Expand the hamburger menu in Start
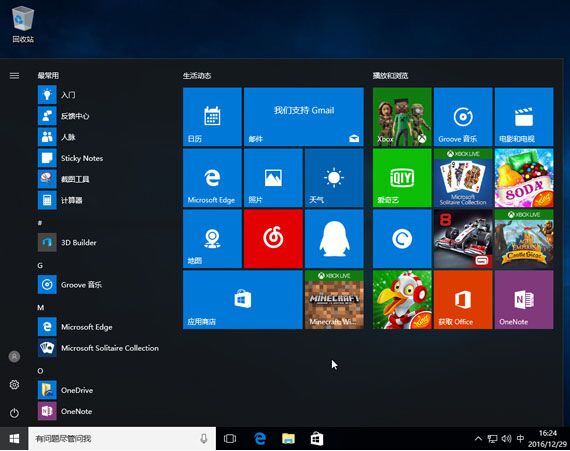 [x=14, y=76]
